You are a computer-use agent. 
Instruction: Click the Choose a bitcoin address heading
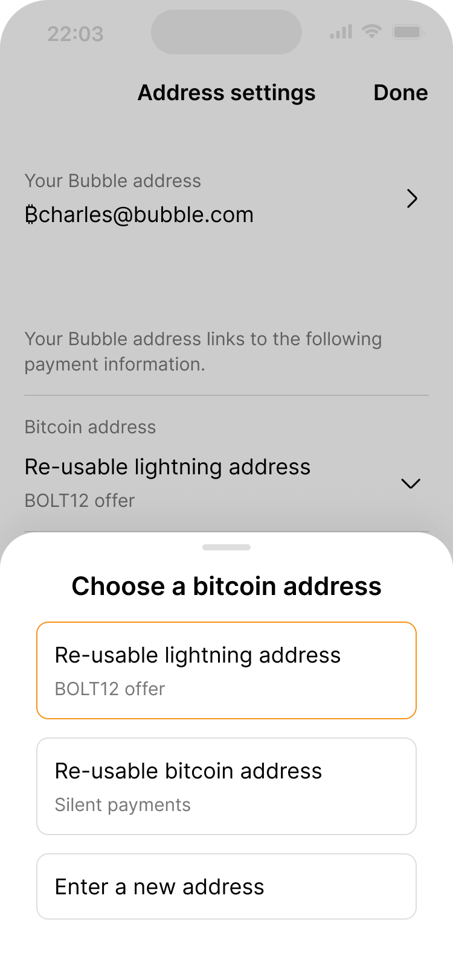226,586
